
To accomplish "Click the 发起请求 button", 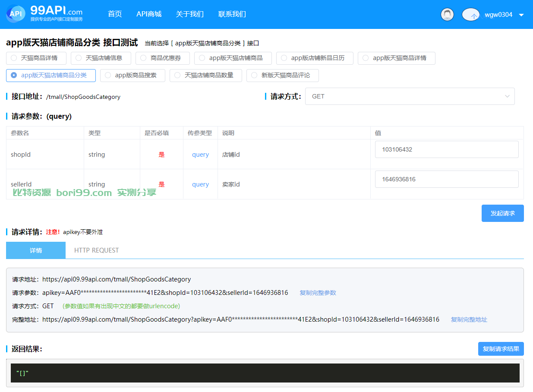I will [x=503, y=213].
